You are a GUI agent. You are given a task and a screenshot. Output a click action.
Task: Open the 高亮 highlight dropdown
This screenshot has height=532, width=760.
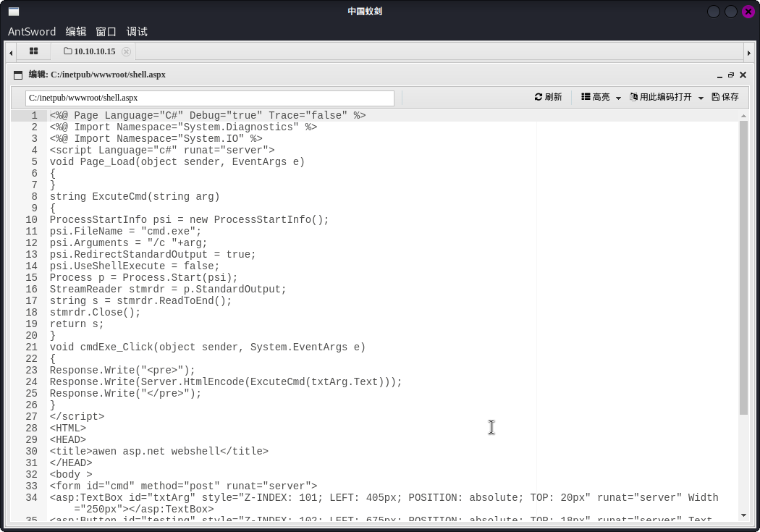601,97
